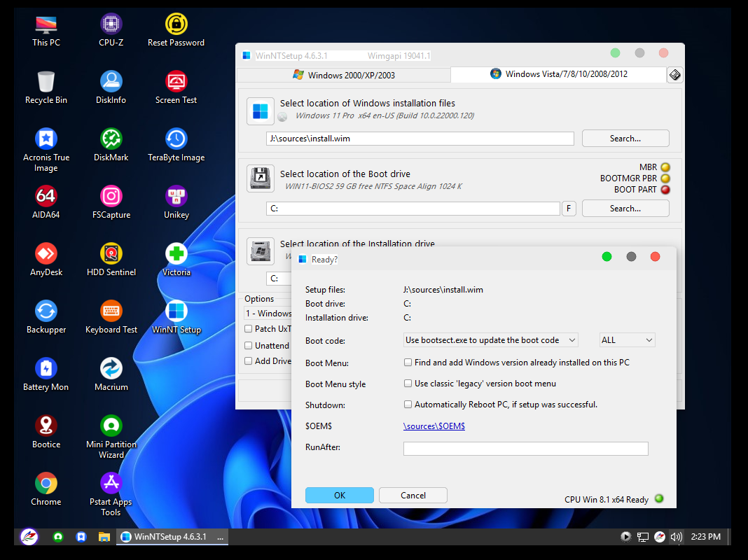Click OK in the Ready dialog
This screenshot has height=560, width=748.
coord(340,495)
